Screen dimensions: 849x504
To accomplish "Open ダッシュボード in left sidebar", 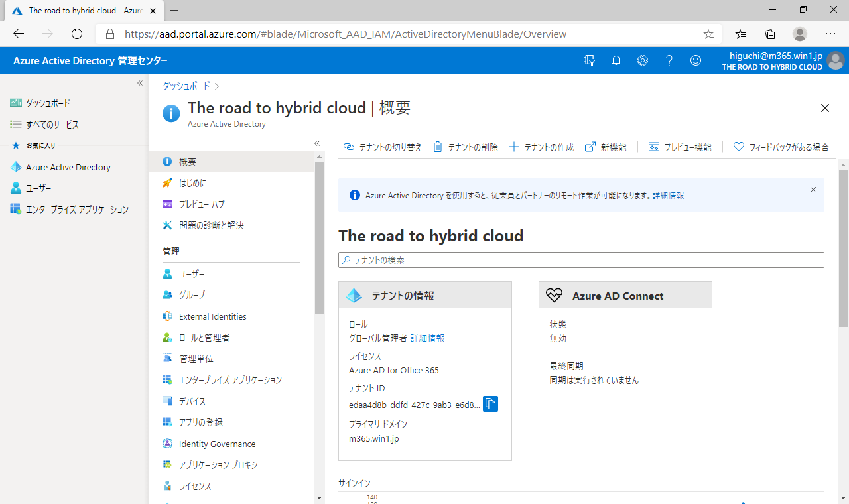I will 40,103.
